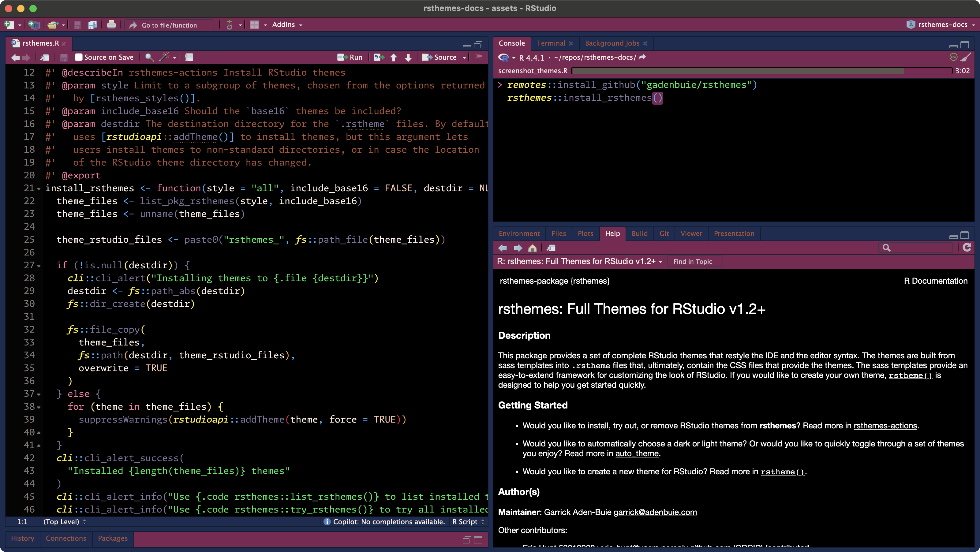Switch to the Terminal tab
The image size is (980, 552).
point(551,43)
